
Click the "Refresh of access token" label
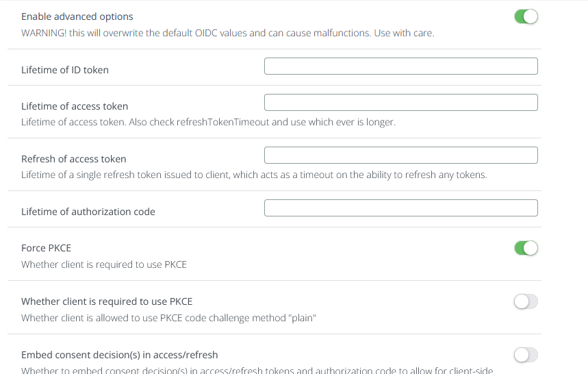tap(74, 159)
